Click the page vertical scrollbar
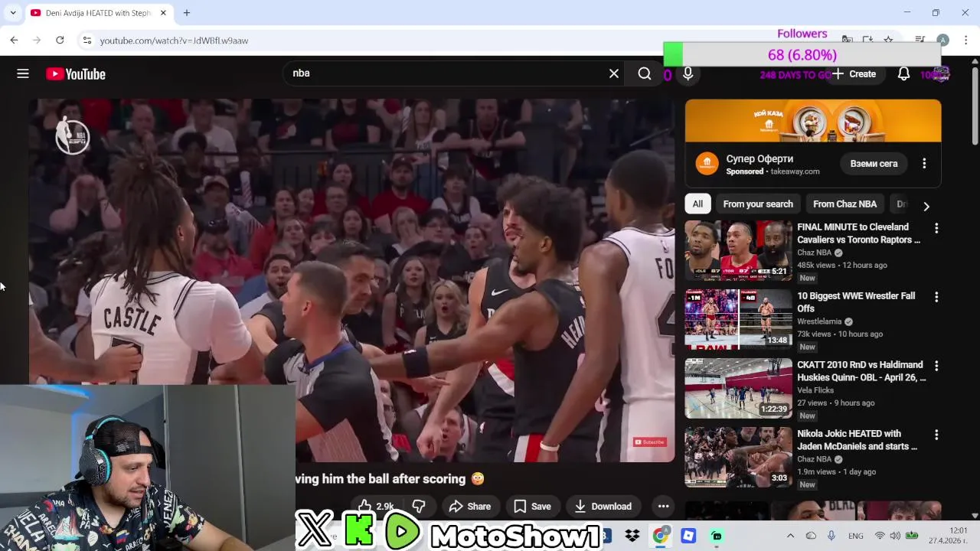This screenshot has height=551, width=980. coord(975,107)
